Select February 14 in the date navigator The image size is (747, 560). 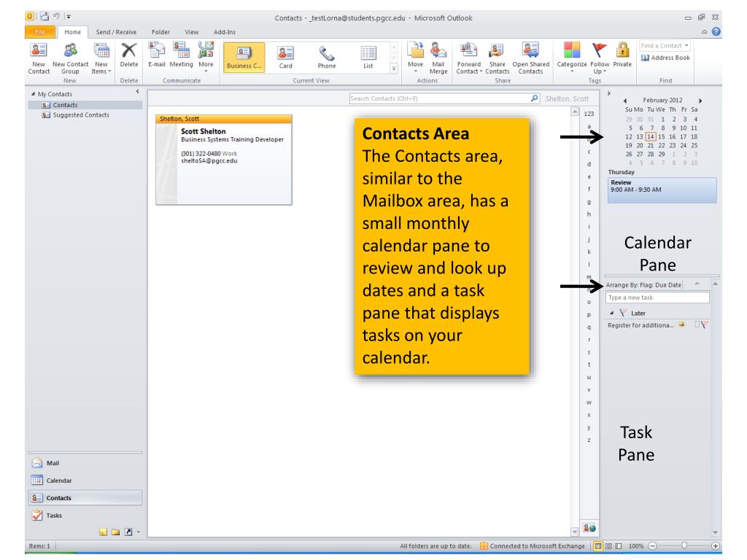(650, 136)
